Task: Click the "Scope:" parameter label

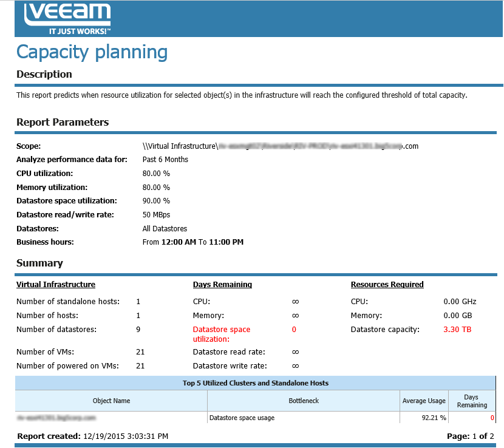Action: [29, 146]
